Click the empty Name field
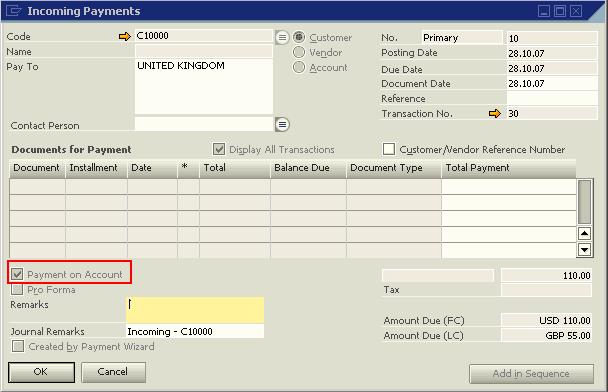608x392 pixels. coord(204,51)
